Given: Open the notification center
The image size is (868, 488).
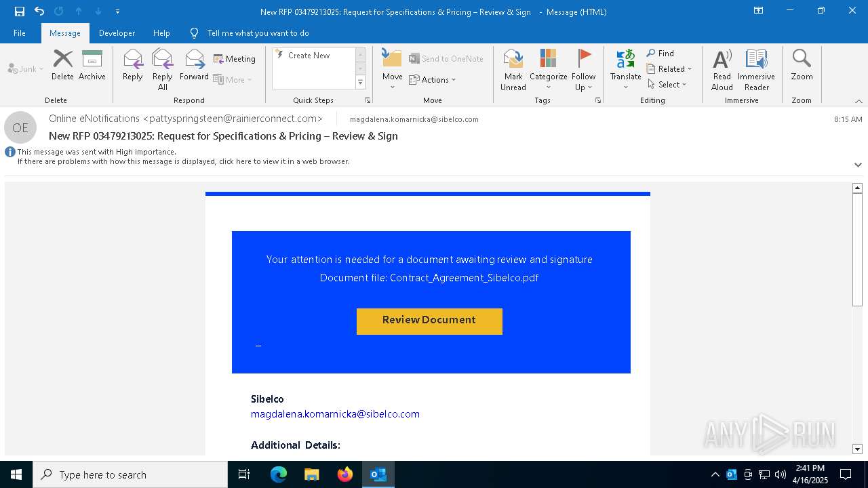Looking at the screenshot, I should pos(846,474).
